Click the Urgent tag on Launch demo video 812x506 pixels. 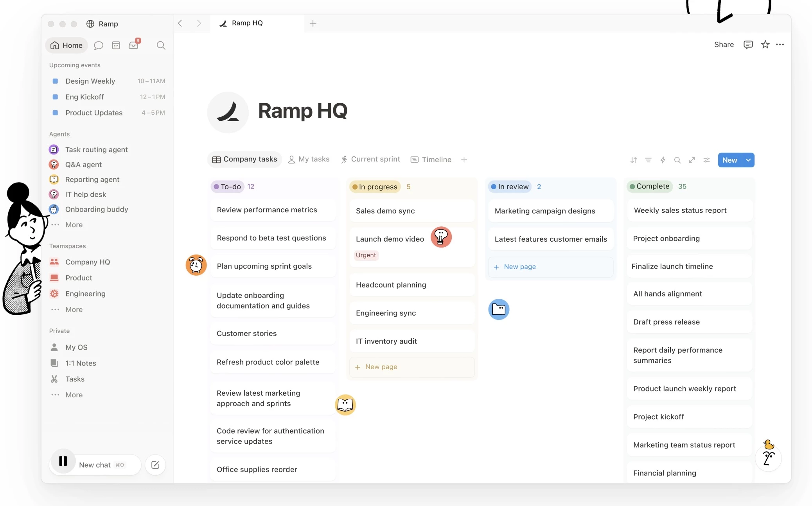tap(366, 255)
